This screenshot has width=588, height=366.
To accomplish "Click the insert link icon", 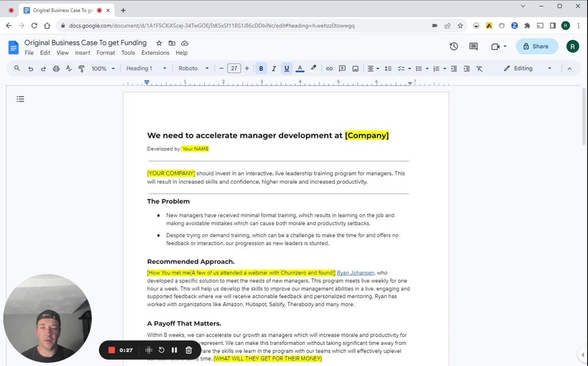I will pyautogui.click(x=329, y=68).
